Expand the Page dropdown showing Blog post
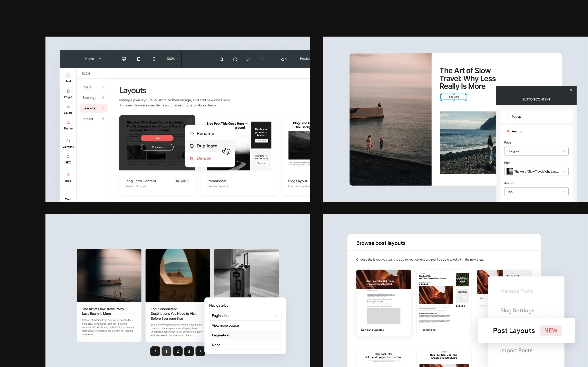588x367 pixels. (x=536, y=151)
